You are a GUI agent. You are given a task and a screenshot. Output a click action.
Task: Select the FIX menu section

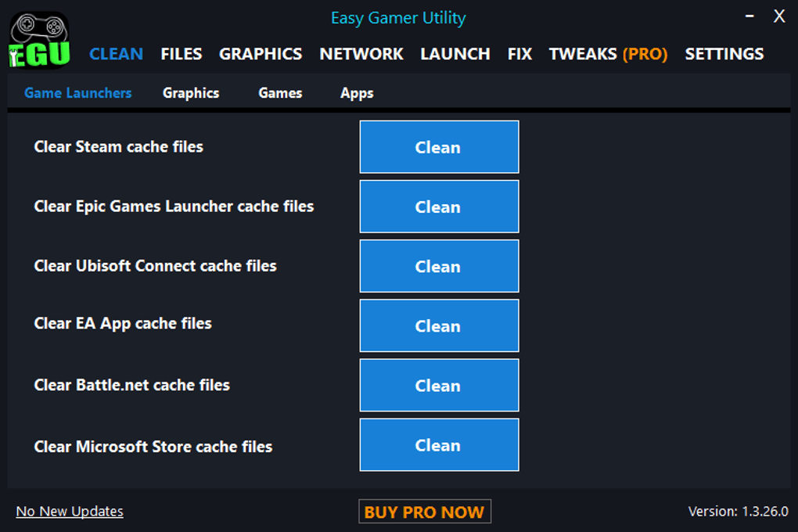519,54
